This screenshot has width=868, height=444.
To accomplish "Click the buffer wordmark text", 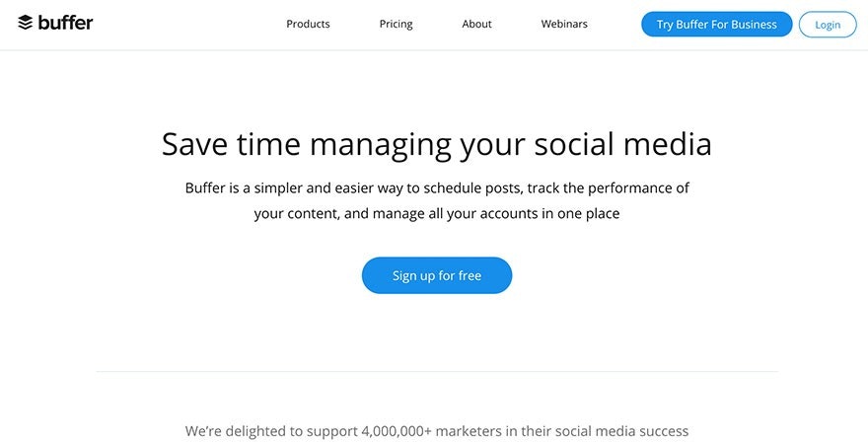I will click(66, 23).
